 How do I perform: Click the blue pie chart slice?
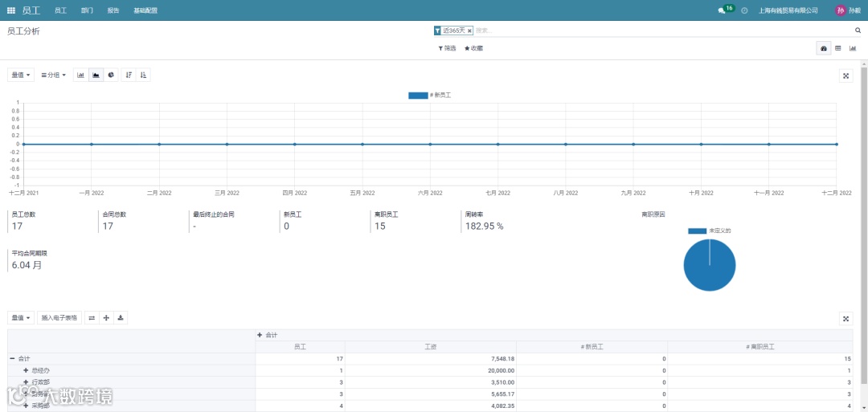710,266
